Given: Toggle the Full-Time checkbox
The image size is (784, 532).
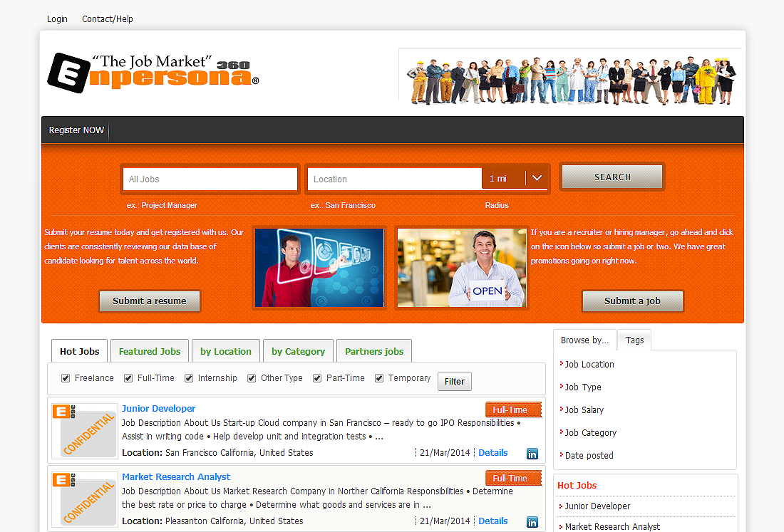Looking at the screenshot, I should (128, 378).
